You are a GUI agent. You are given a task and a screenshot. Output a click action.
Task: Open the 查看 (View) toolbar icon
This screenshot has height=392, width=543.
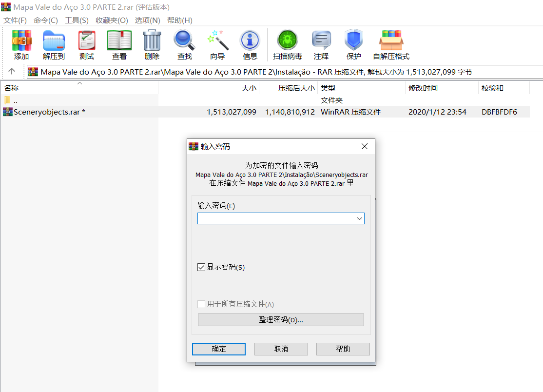coord(119,40)
